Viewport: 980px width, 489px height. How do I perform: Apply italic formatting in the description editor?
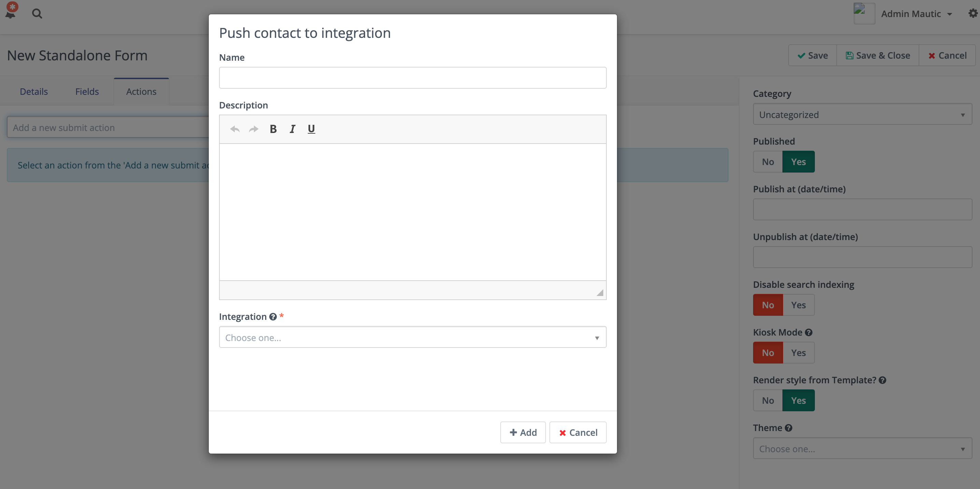click(x=292, y=129)
